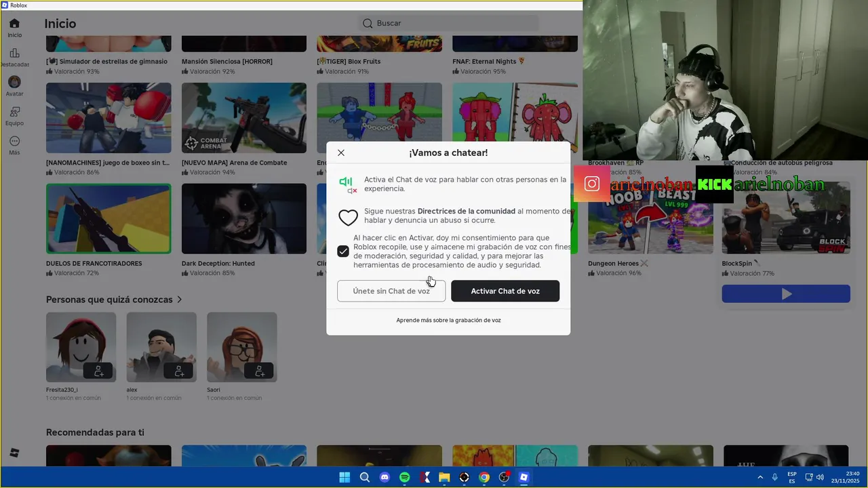
Task: Open Fresita230_i avatar card
Action: [81, 347]
